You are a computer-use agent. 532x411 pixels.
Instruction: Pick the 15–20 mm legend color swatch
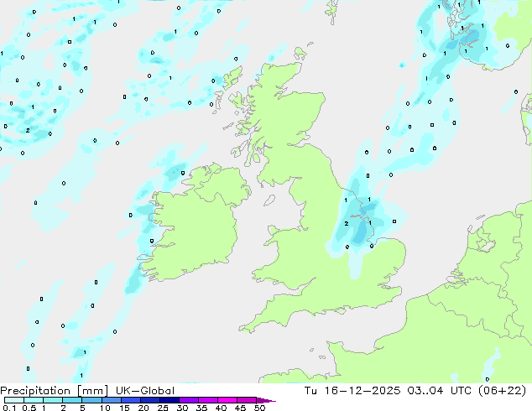[131, 400]
